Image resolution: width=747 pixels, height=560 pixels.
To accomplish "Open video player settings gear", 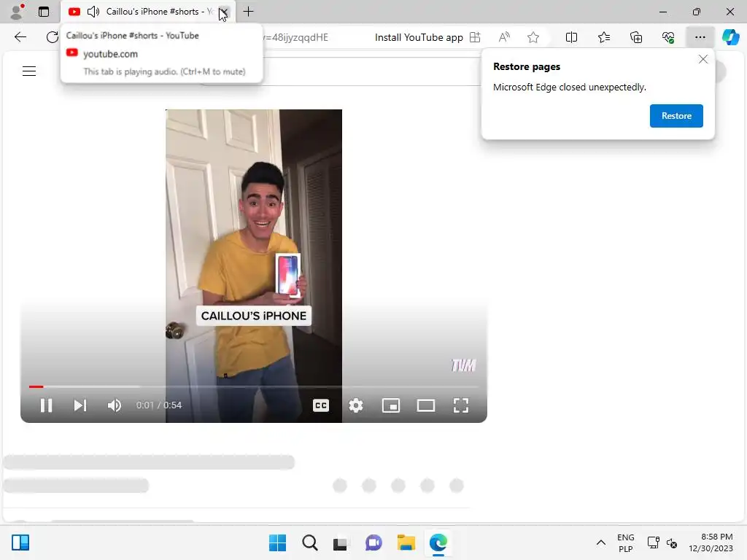I will point(356,405).
